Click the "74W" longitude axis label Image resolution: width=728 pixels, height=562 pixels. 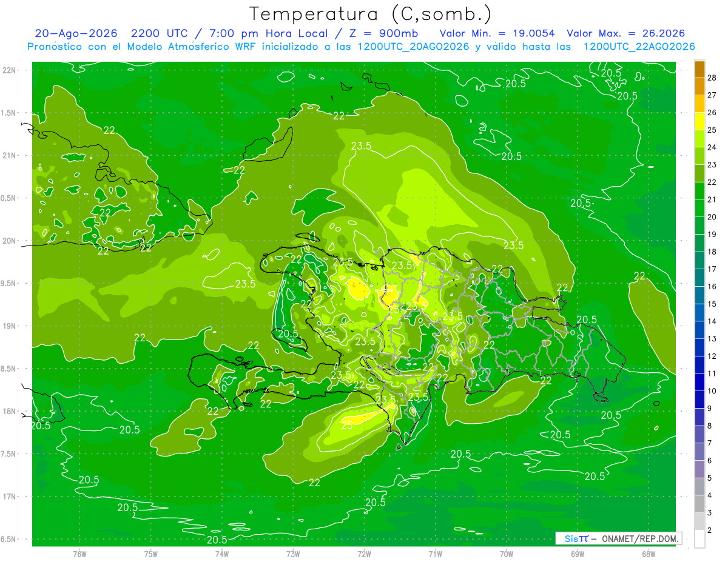(x=222, y=554)
